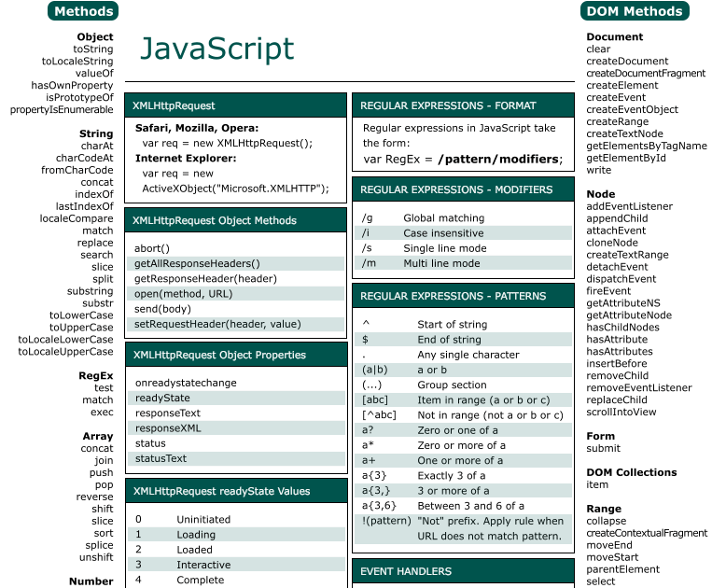Click join in the Array list

pyautogui.click(x=104, y=460)
